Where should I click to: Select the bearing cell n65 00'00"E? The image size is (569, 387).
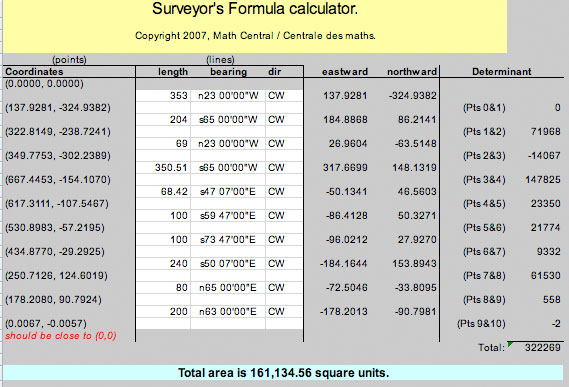click(x=228, y=287)
